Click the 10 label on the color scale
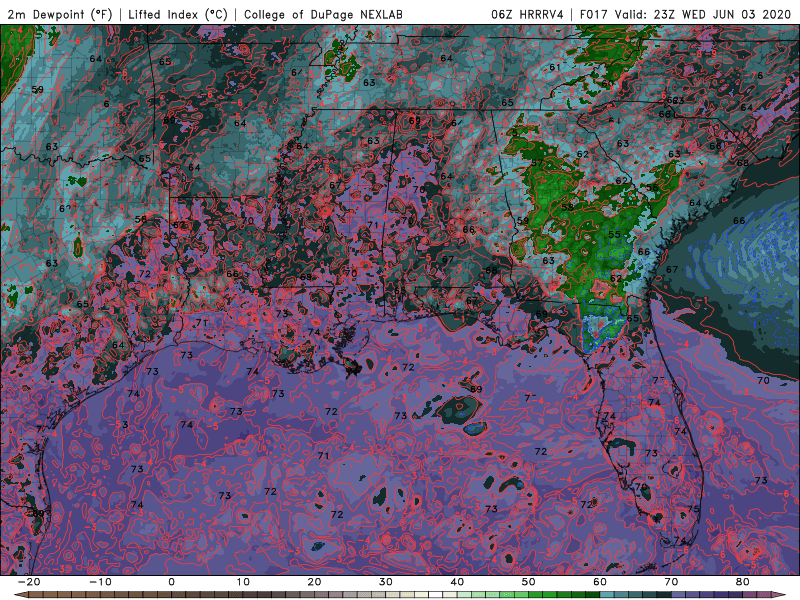 243,582
